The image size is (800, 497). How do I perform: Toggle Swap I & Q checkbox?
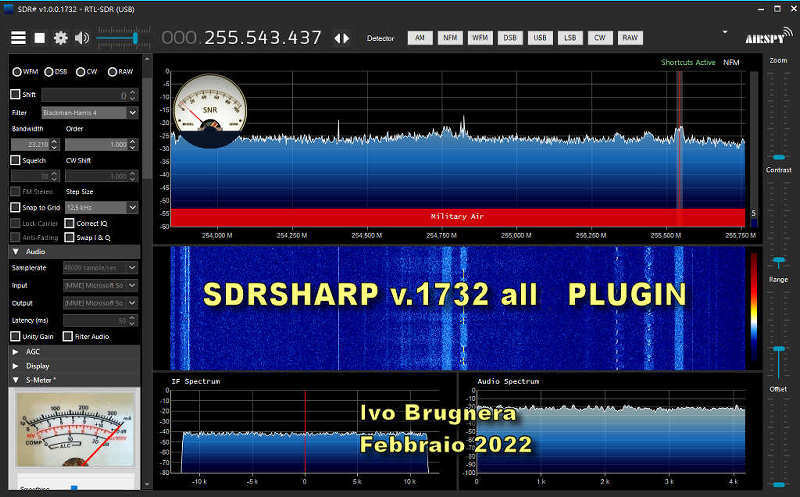(x=69, y=237)
